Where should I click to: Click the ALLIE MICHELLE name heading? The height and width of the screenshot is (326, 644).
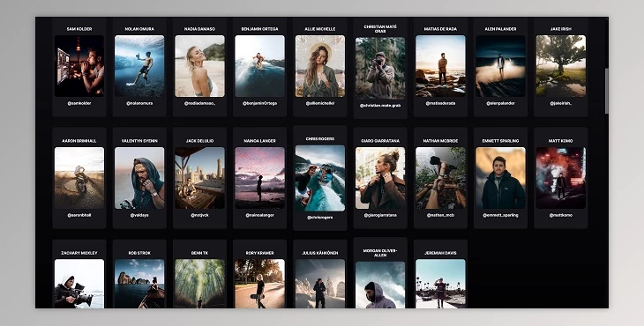coord(320,29)
